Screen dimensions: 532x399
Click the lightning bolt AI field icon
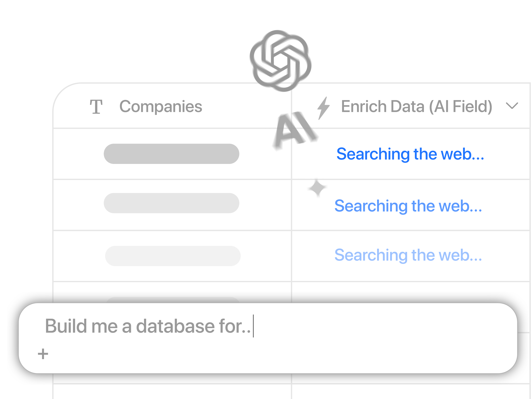[323, 108]
